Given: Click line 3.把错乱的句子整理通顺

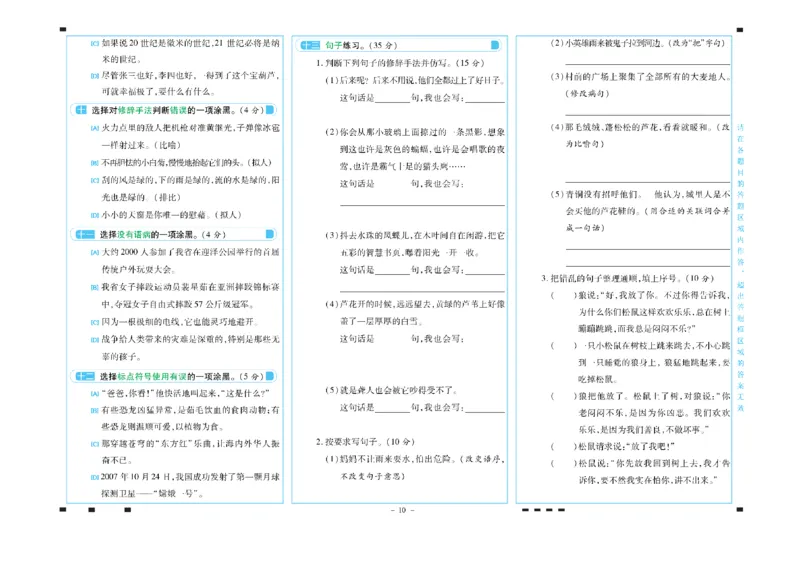Looking at the screenshot, I should coord(628,279).
